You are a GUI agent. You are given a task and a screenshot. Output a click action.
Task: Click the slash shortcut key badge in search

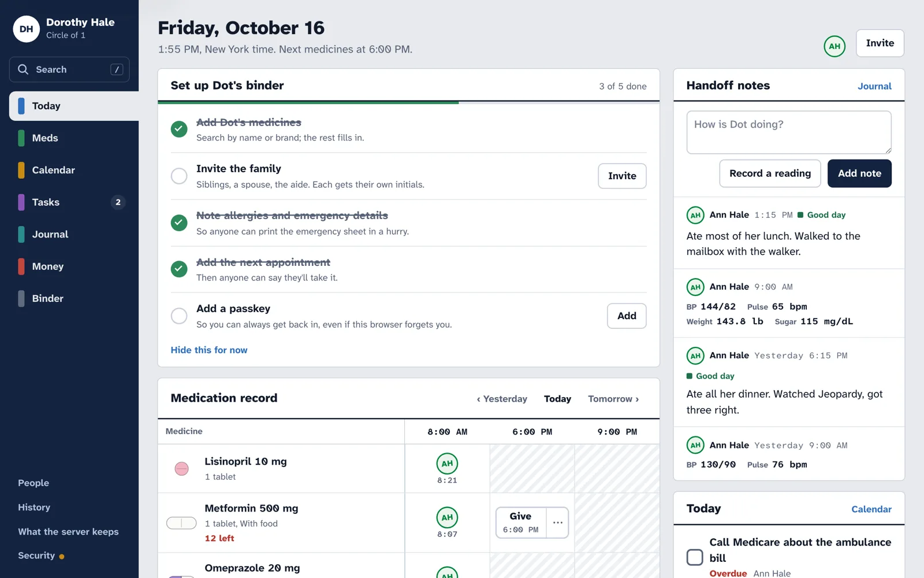pos(117,69)
